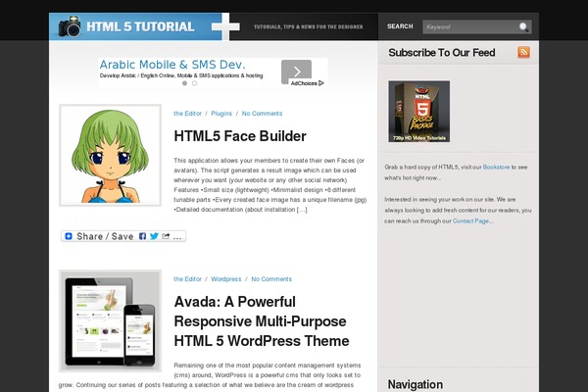Click the Subscribe To Our Feed heading
Screen dimensions: 588x392
442,53
